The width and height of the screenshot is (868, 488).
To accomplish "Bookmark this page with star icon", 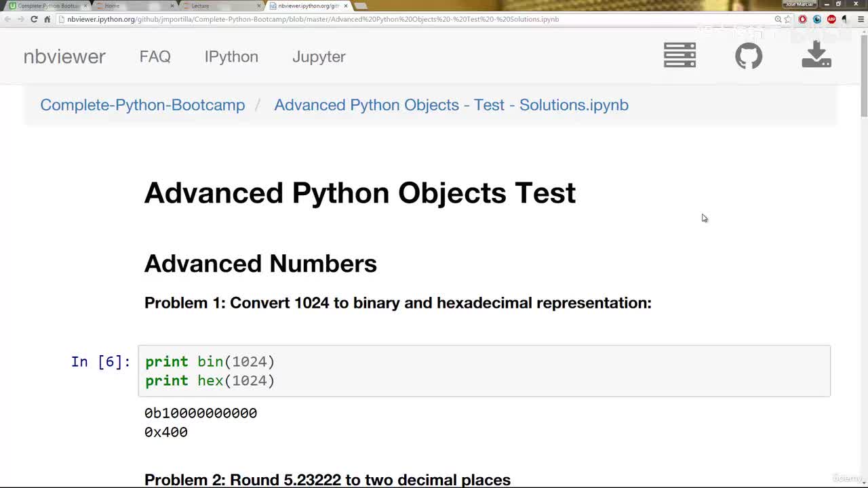I will 787,19.
